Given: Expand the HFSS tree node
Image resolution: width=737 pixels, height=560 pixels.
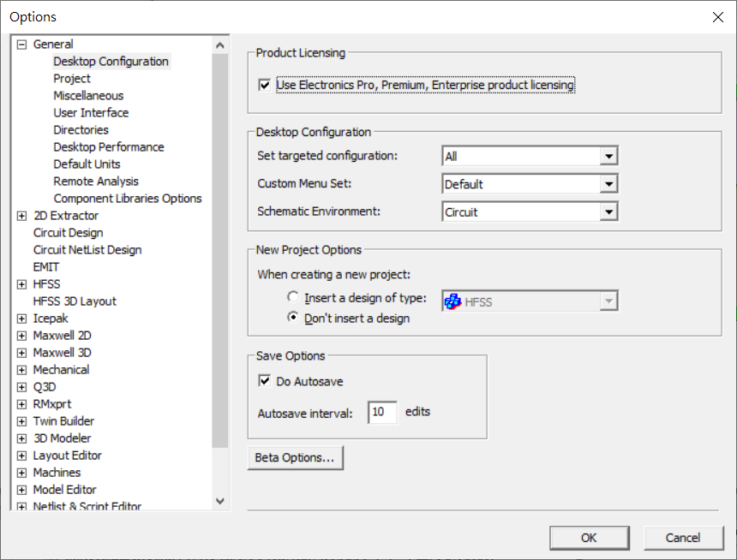Looking at the screenshot, I should point(21,284).
